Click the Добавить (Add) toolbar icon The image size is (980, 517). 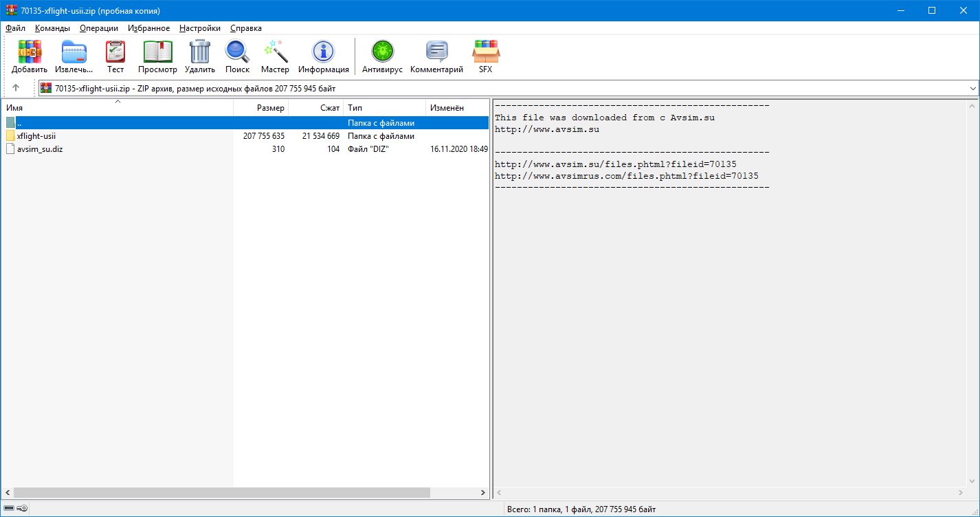point(30,52)
